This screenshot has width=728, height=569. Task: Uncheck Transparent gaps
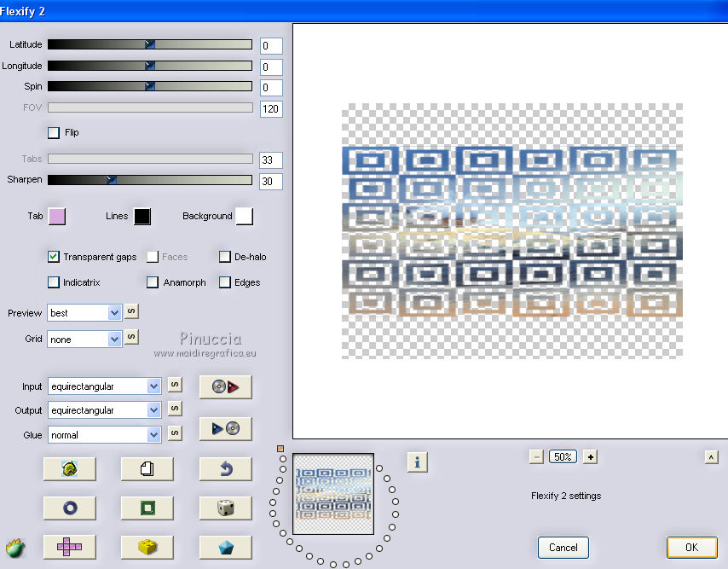(54, 257)
